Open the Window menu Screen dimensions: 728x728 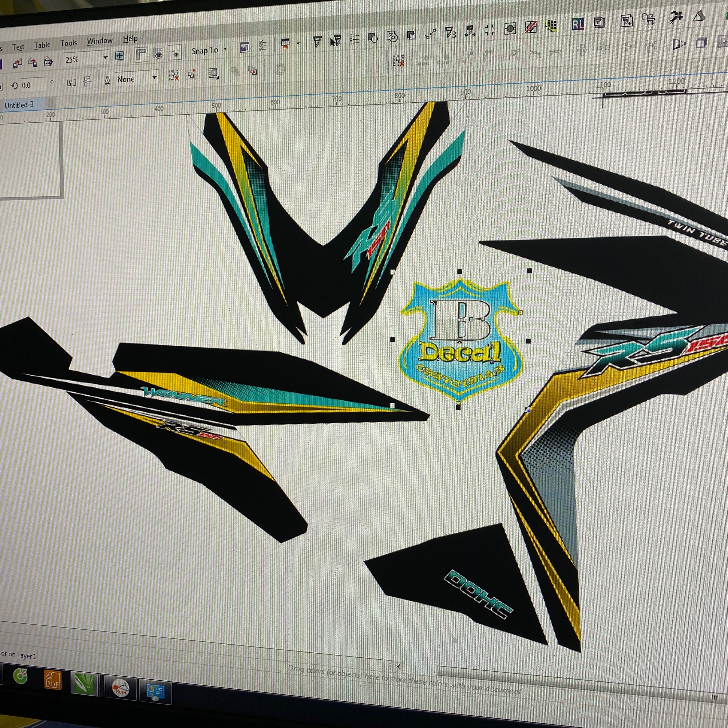coord(99,41)
